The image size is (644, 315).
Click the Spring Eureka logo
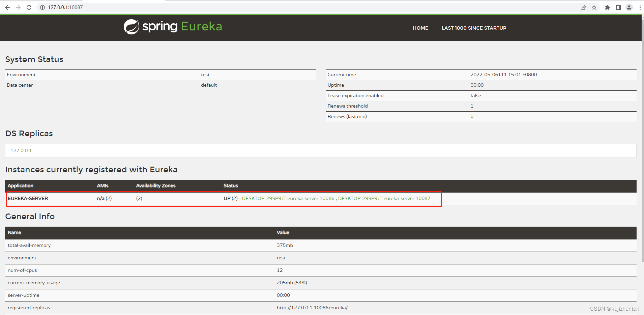click(x=173, y=27)
